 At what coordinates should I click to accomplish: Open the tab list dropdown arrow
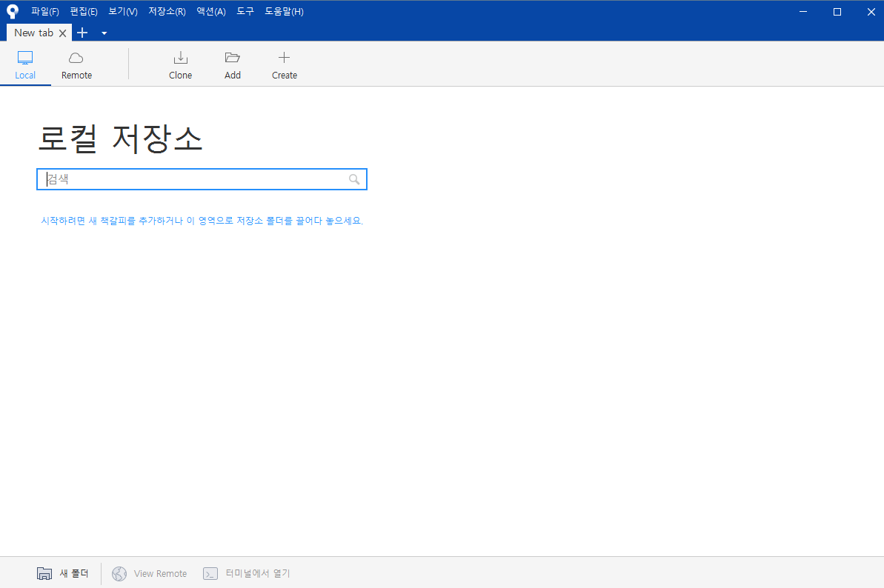(x=104, y=33)
